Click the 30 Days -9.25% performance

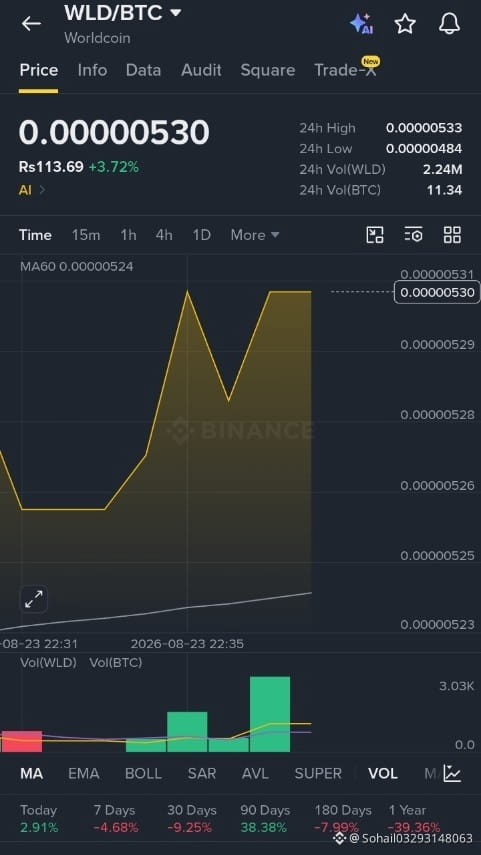point(191,818)
